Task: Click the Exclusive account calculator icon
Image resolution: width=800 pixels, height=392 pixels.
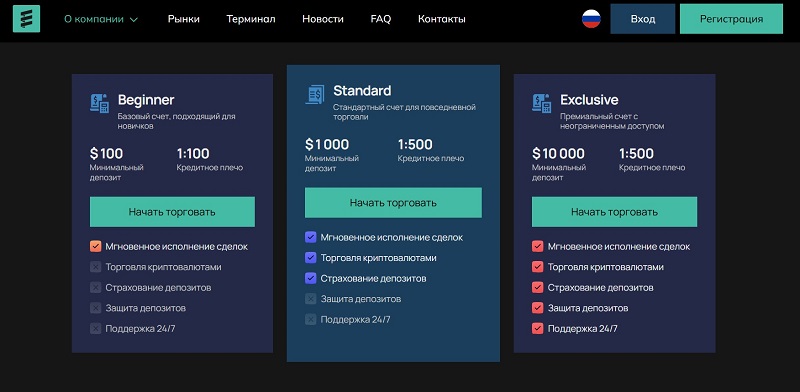Action: click(x=542, y=103)
